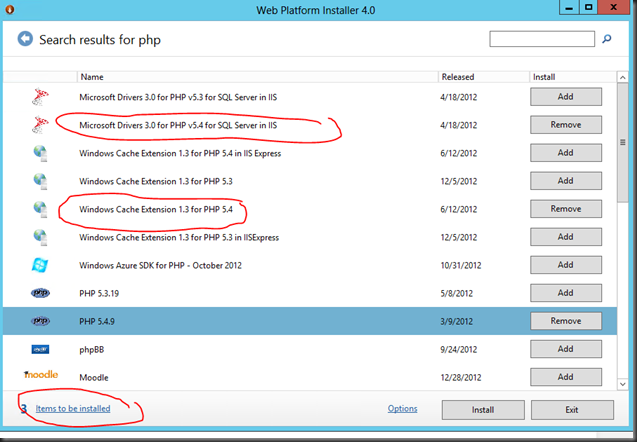Image resolution: width=637 pixels, height=442 pixels.
Task: Click Web Platform Installer title bar icon
Action: (9, 9)
